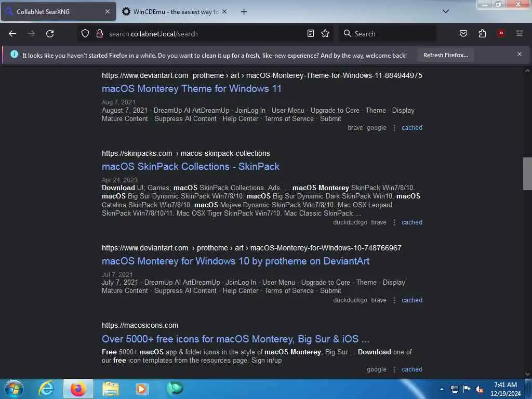Go back with the browser back arrow

tap(12, 34)
